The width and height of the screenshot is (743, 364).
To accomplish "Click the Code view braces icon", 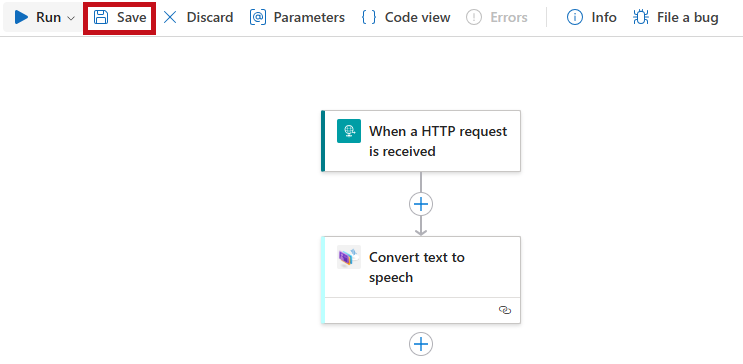I will tap(369, 18).
